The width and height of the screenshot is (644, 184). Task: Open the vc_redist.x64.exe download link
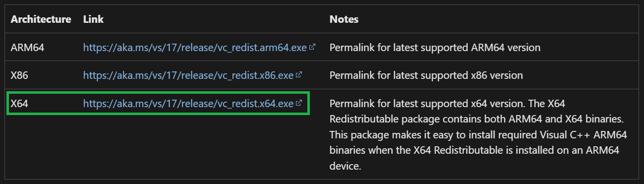(x=188, y=103)
